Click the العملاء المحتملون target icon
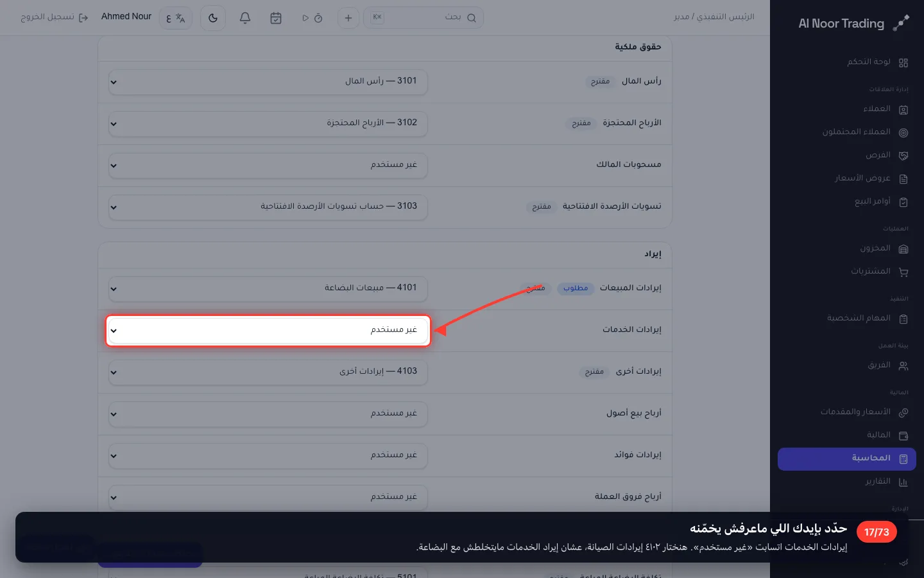 (x=903, y=132)
